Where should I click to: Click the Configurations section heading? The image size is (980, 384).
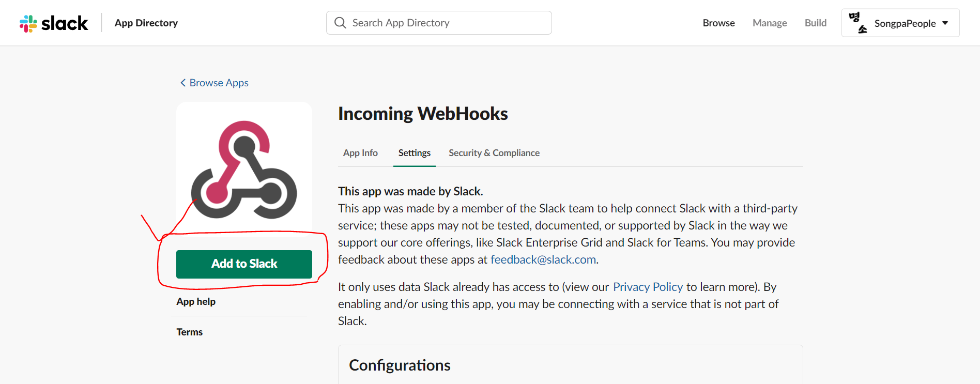click(x=400, y=365)
